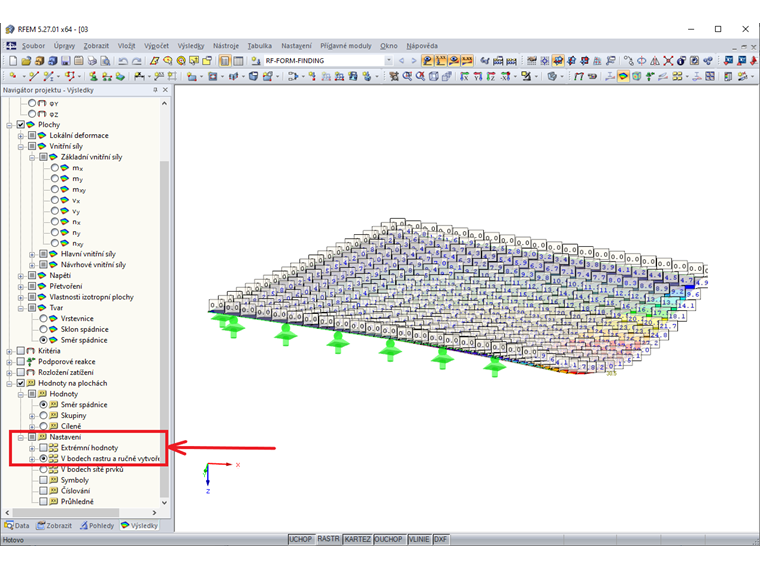Viewport: 760px width, 570px height.
Task: Select the Vrstevnice radio option
Action: click(44, 318)
